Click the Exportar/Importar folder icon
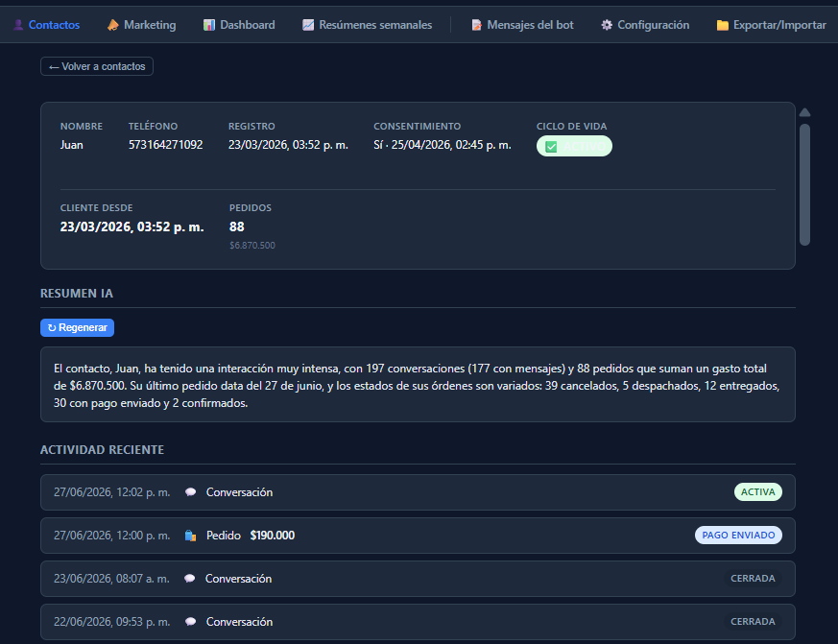 click(722, 25)
